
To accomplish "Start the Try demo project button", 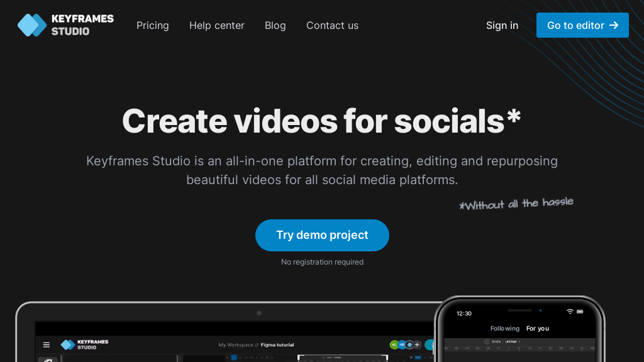I will click(x=322, y=235).
